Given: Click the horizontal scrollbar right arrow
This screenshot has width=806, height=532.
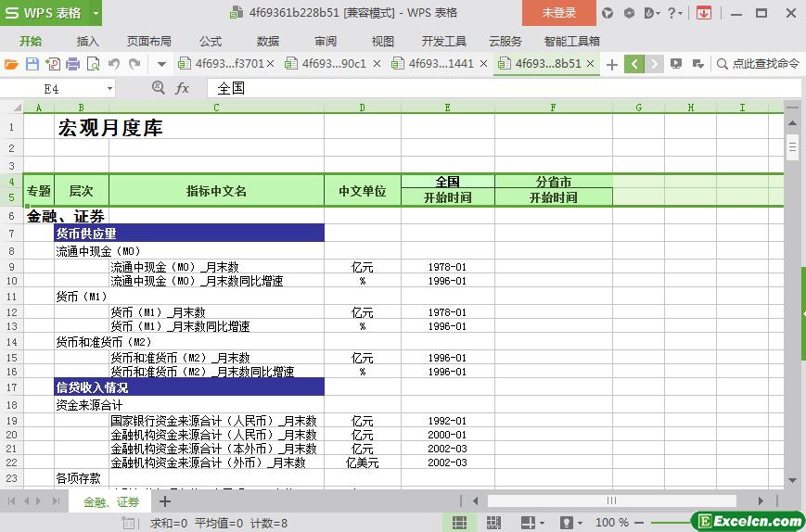Looking at the screenshot, I should coord(761,501).
